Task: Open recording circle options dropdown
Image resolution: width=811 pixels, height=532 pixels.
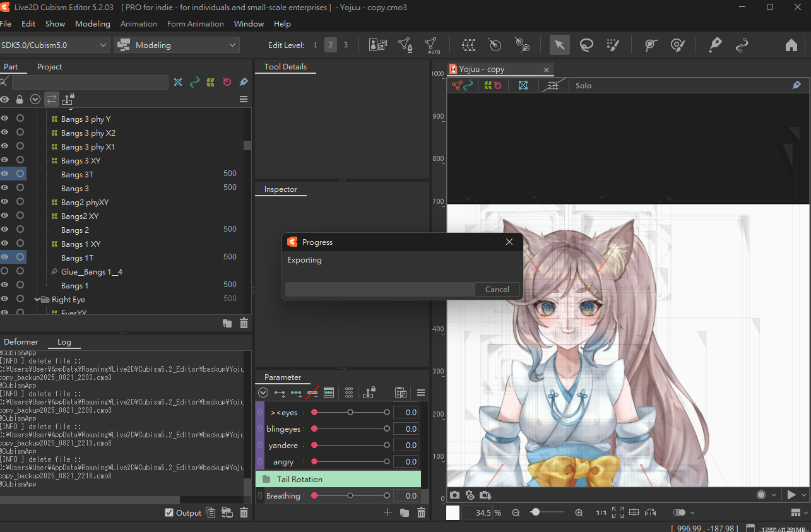Action: point(774,495)
